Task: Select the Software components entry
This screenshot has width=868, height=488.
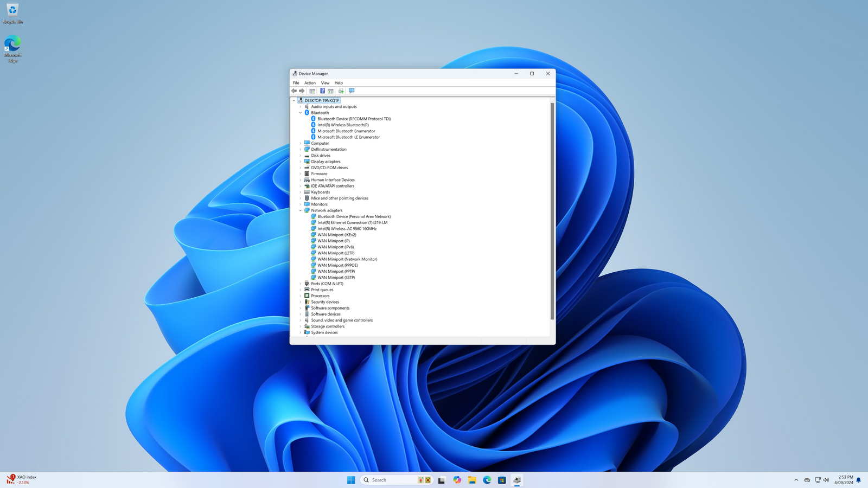Action: (330, 308)
